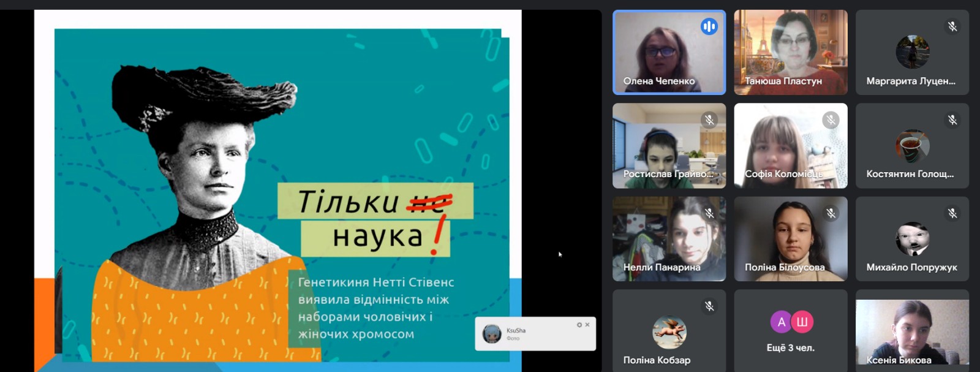This screenshot has height=372, width=980.
Task: Click the 'Ш' avatar in extra participants
Action: click(801, 322)
